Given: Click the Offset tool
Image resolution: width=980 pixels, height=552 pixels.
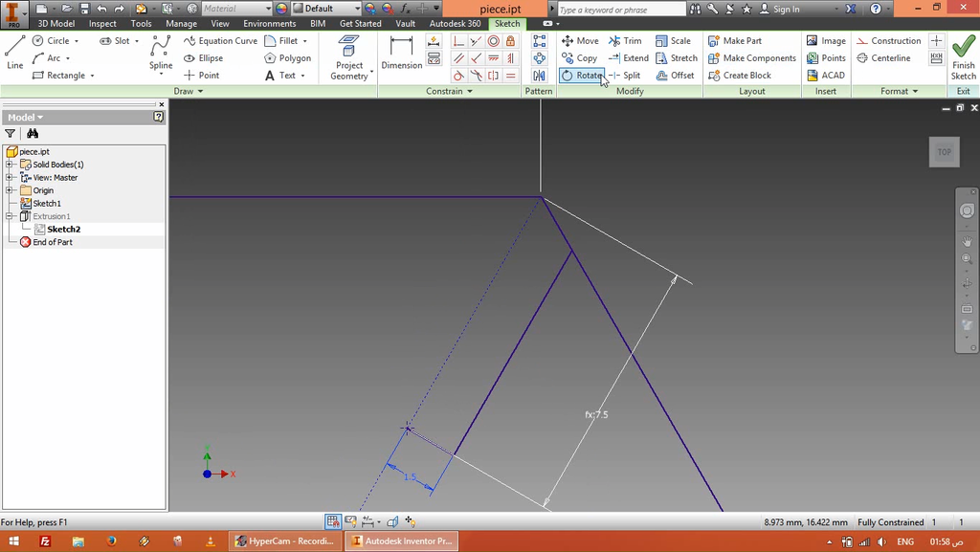Looking at the screenshot, I should (x=675, y=75).
